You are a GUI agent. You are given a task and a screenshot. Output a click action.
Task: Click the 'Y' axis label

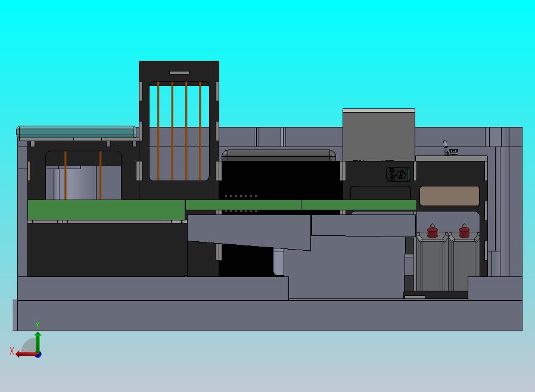[x=38, y=325]
